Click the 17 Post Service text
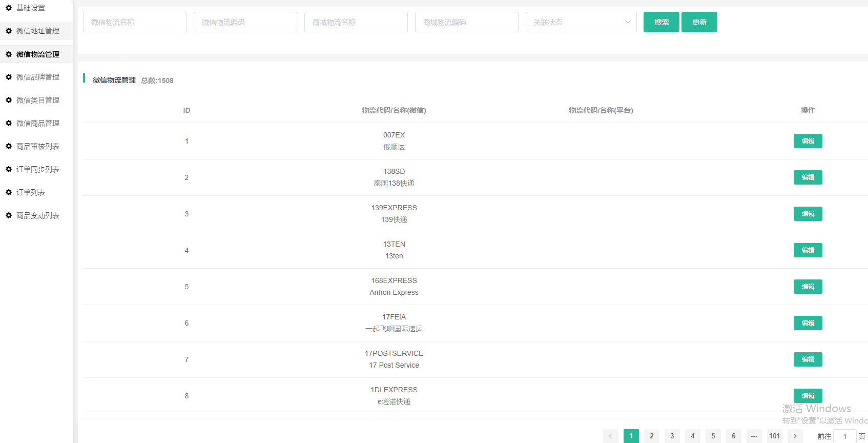 coord(394,365)
